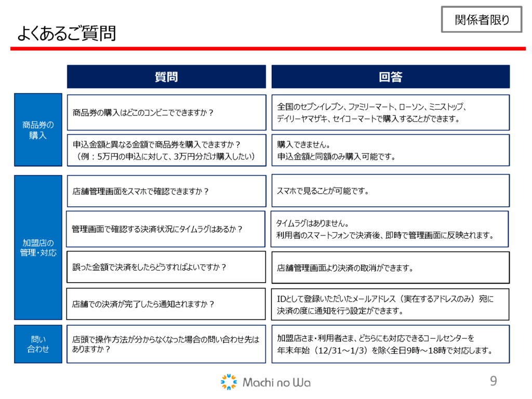Screen dimensions: 532x399
Task: Select the 質問 column header
Action: click(x=166, y=77)
